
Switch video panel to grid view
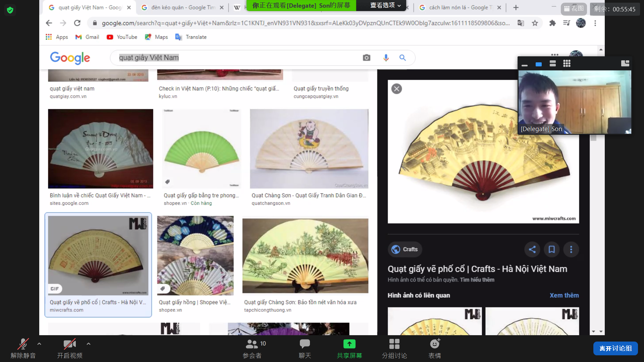pos(567,64)
